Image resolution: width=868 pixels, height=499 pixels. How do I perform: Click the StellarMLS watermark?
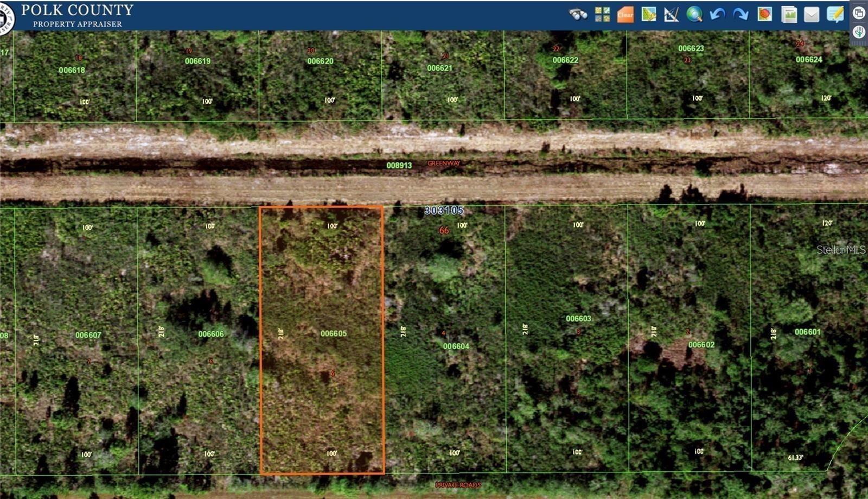tap(840, 250)
